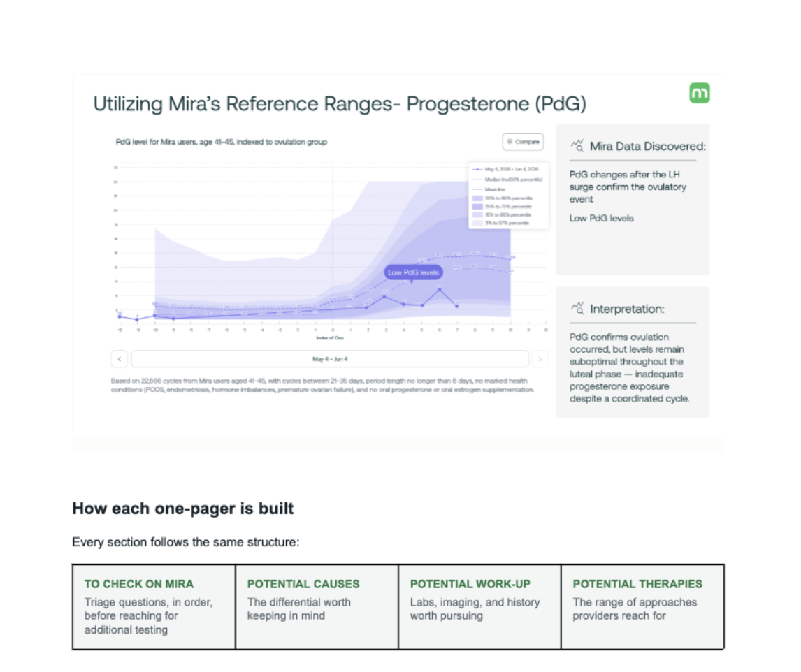Click 'PdG changes after the LH surge' text

point(628,187)
